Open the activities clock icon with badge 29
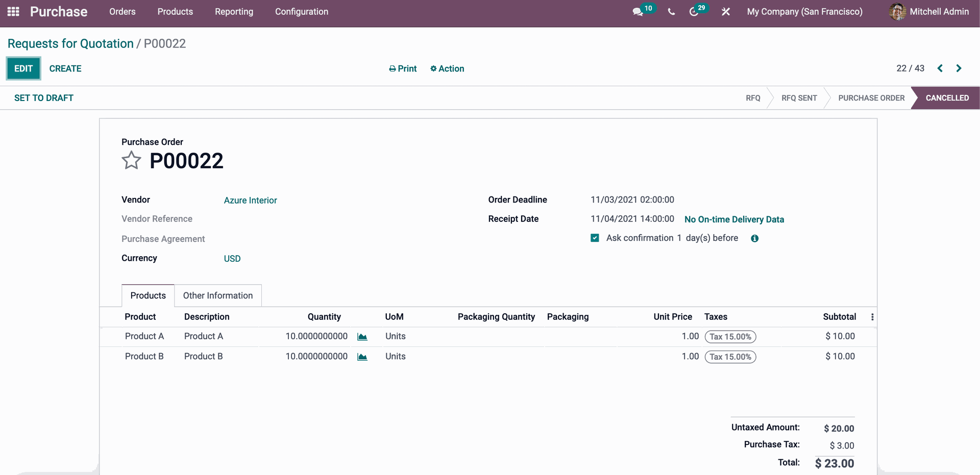 (x=694, y=12)
